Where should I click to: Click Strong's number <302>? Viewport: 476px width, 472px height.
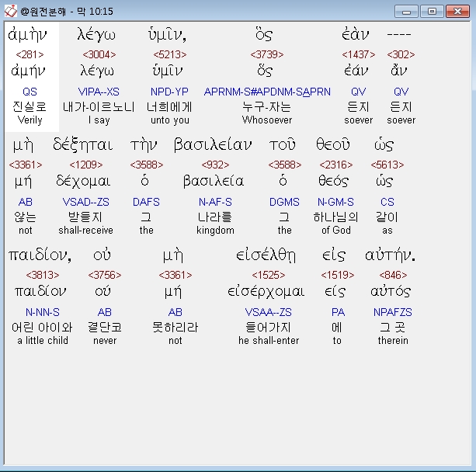(401, 54)
